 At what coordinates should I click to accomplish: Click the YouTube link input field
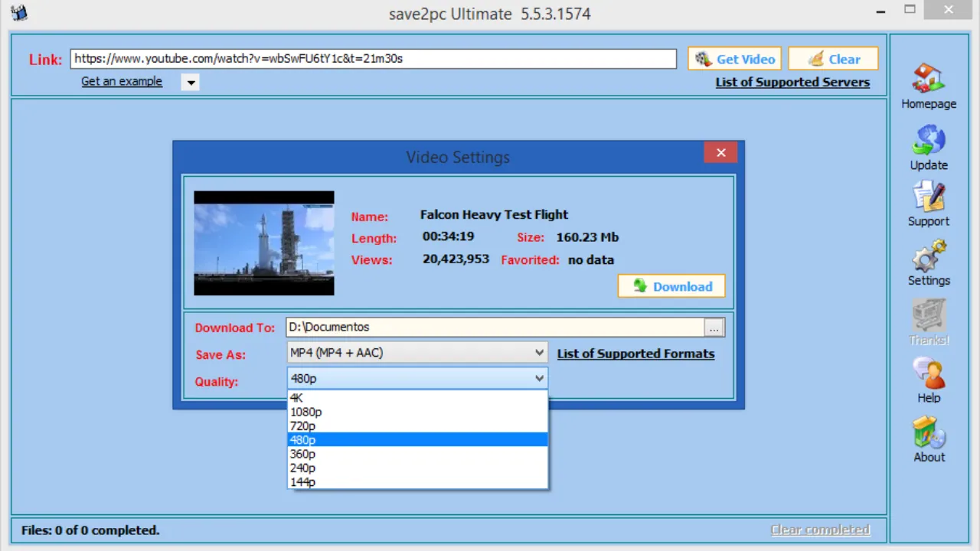pyautogui.click(x=374, y=59)
